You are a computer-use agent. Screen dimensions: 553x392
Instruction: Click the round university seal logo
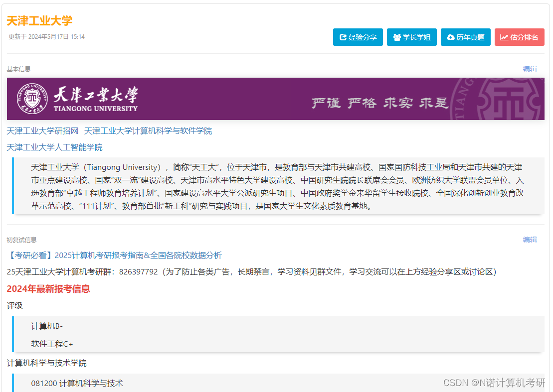[32, 99]
